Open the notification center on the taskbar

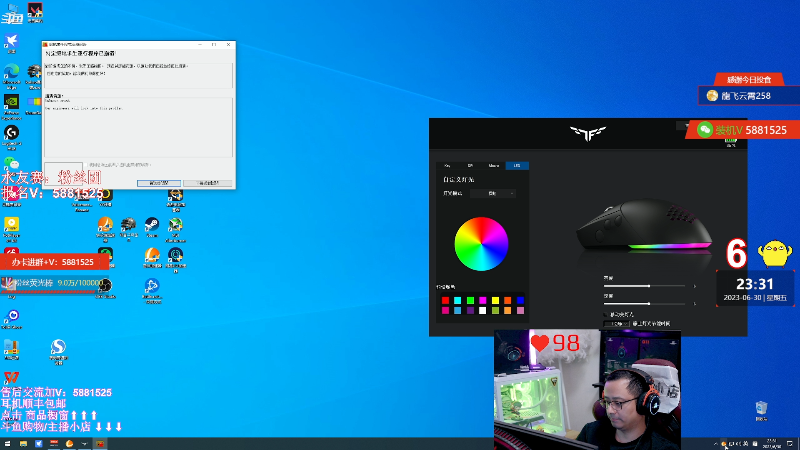790,444
